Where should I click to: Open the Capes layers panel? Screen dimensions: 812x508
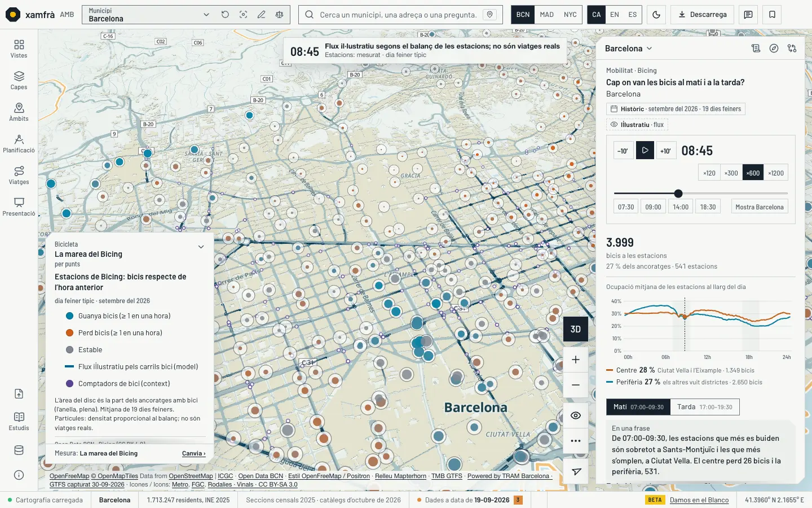[x=19, y=80]
